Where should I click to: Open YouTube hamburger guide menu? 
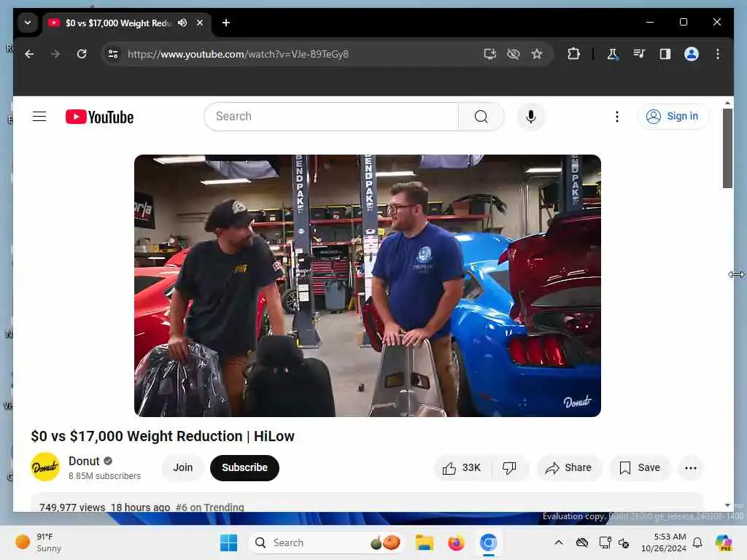[x=39, y=117]
